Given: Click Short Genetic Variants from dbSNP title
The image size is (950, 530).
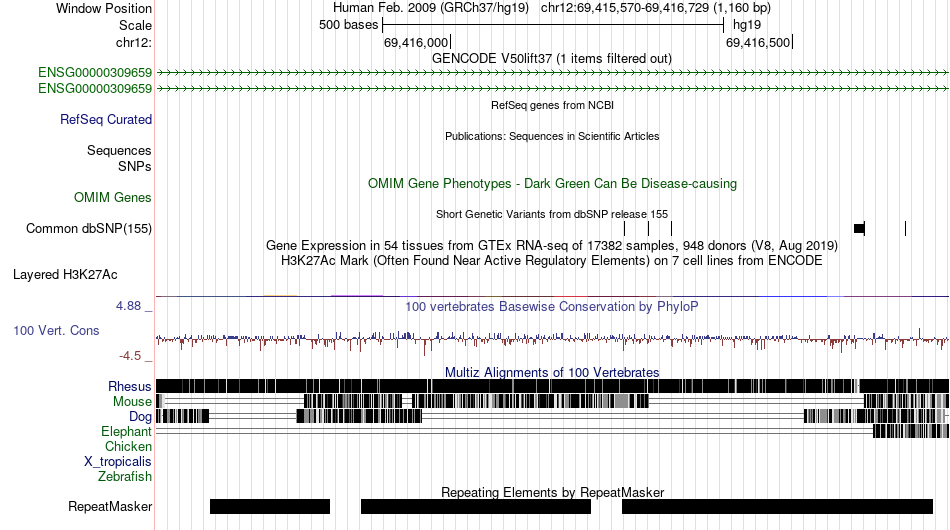Looking at the screenshot, I should [552, 214].
